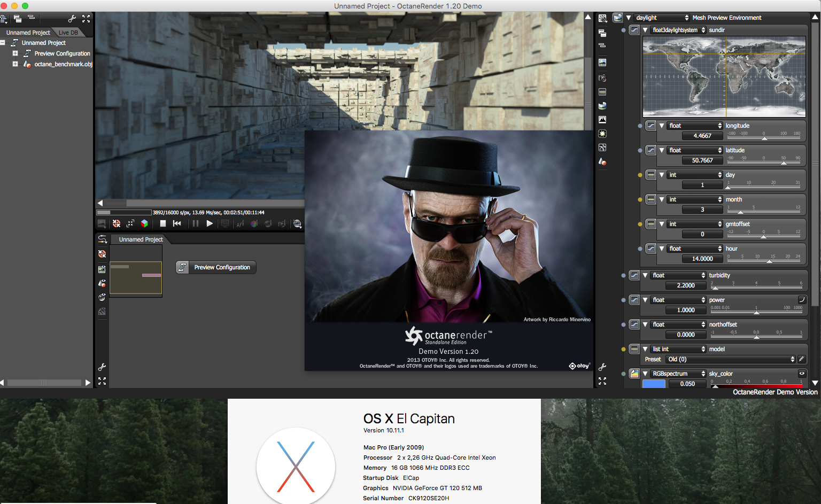Click the sky_color blue swatch
Image resolution: width=821 pixels, height=504 pixels.
tap(654, 384)
